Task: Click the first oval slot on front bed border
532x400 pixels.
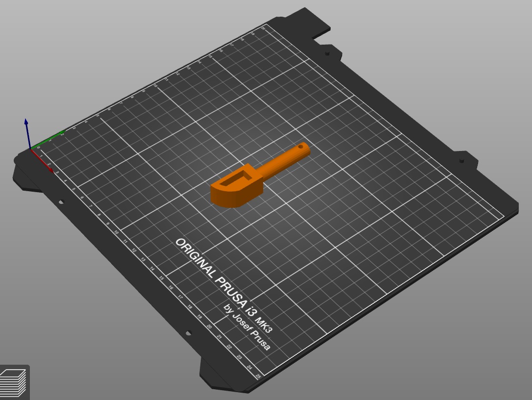Action: pos(61,202)
